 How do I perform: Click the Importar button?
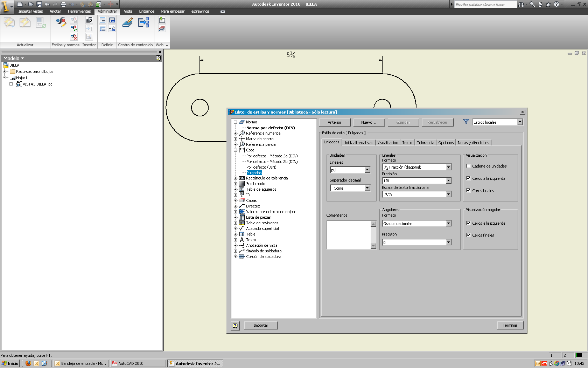point(261,326)
